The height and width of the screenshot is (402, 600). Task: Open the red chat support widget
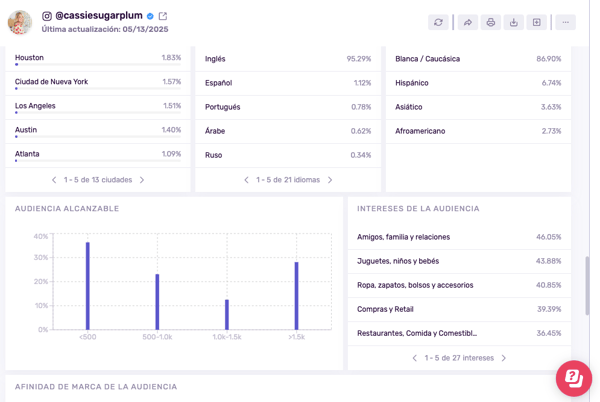click(x=574, y=378)
